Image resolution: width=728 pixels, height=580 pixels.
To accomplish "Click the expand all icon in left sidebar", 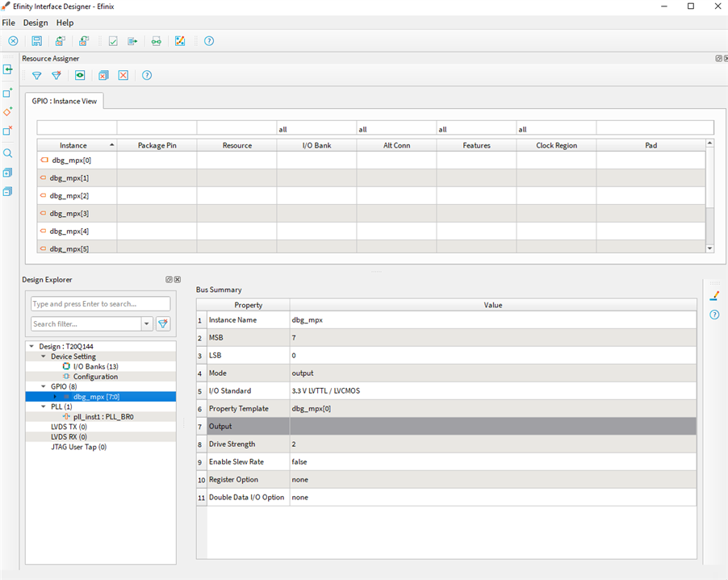I will [8, 173].
